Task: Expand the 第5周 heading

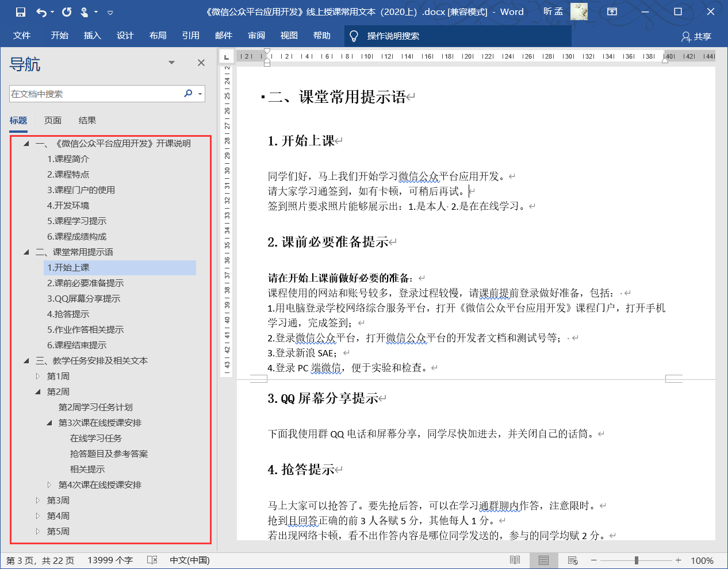Action: [x=38, y=532]
